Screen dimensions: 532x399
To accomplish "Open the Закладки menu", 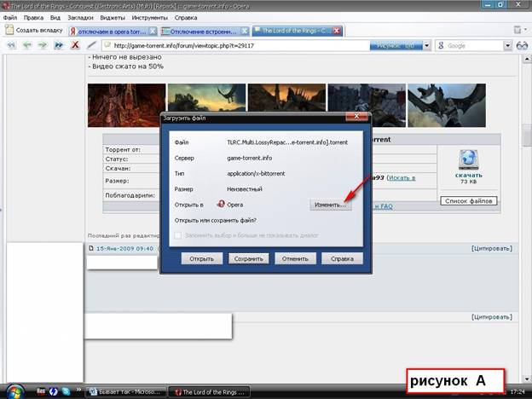I will 80,18.
